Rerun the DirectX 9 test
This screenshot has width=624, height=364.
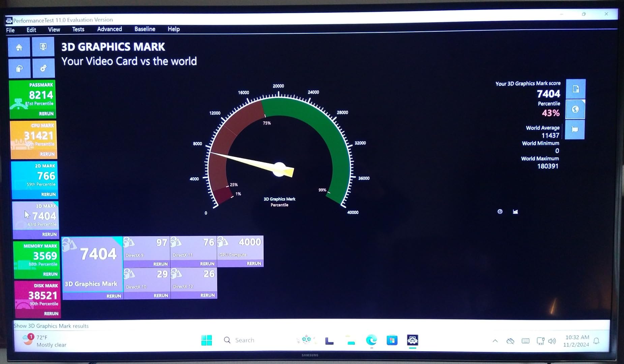[x=160, y=264]
